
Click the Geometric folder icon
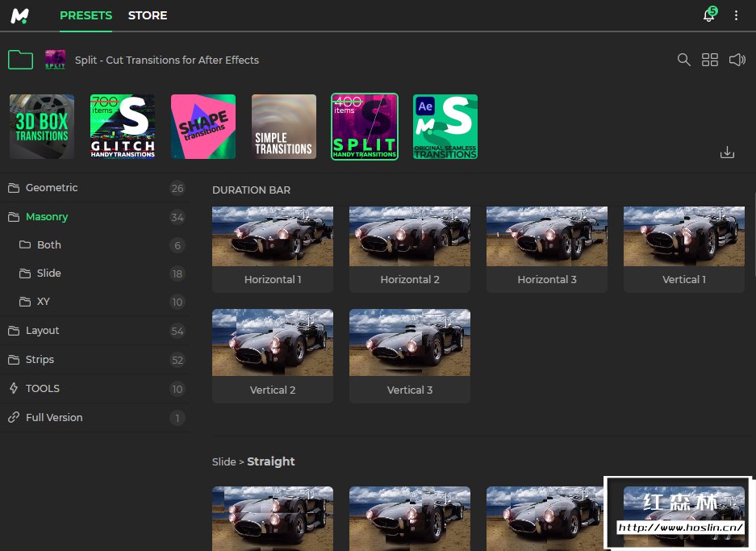click(14, 187)
